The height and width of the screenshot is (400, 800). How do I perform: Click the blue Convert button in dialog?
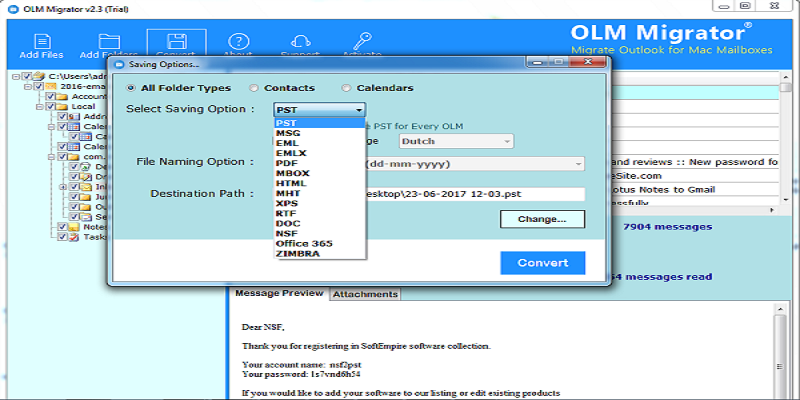(x=543, y=263)
